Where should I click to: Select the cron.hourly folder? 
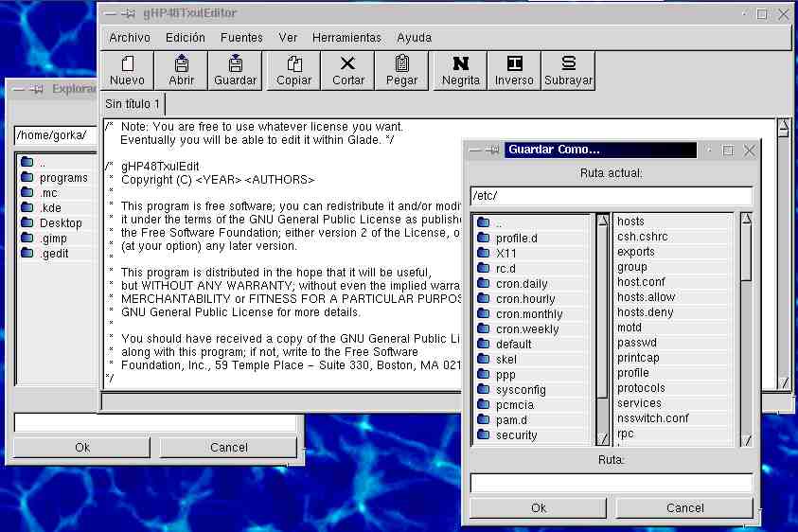pyautogui.click(x=533, y=299)
